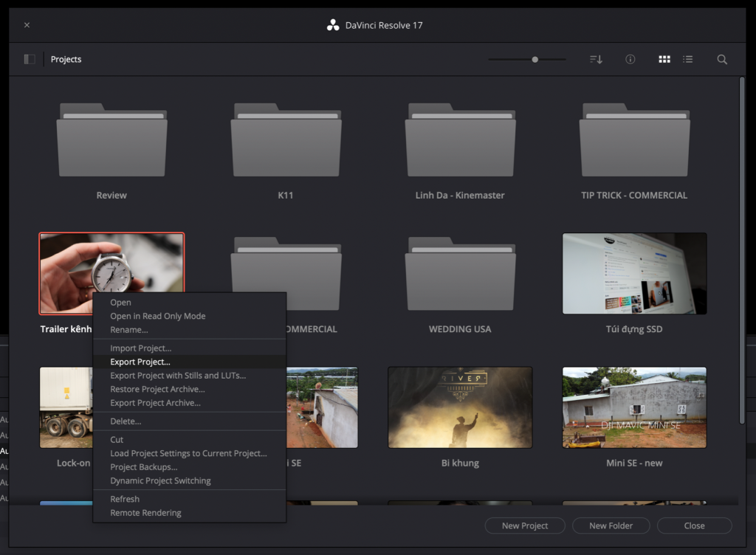Select the Bi khung project thumbnail

point(460,407)
